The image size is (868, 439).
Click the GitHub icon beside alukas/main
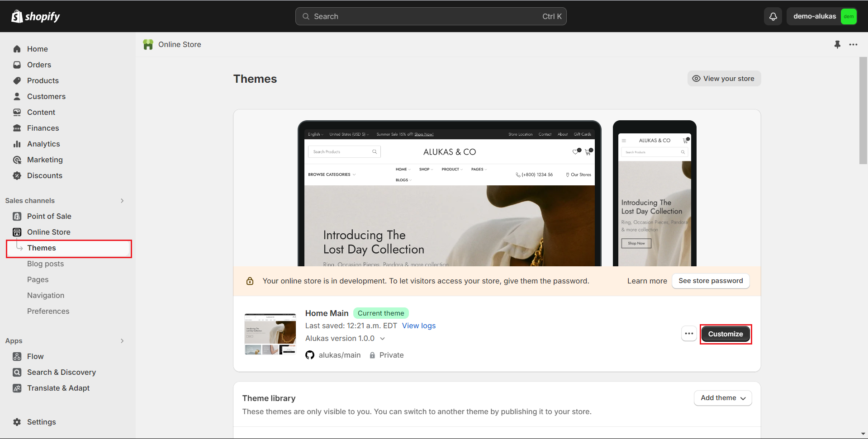(310, 355)
